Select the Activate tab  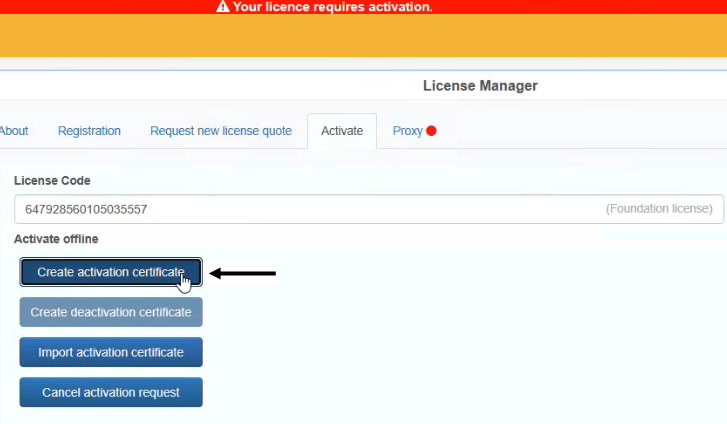click(342, 131)
